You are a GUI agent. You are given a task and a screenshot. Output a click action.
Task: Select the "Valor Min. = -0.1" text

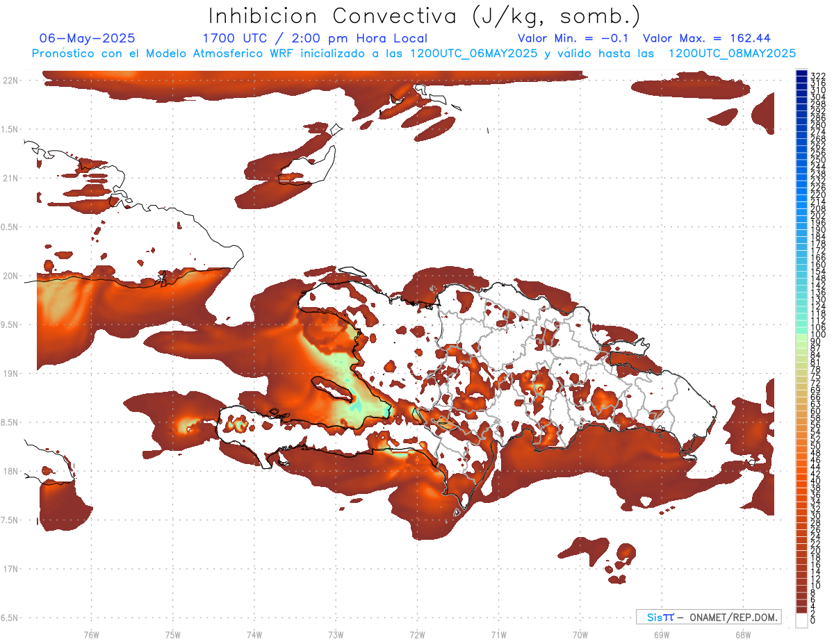[x=573, y=38]
